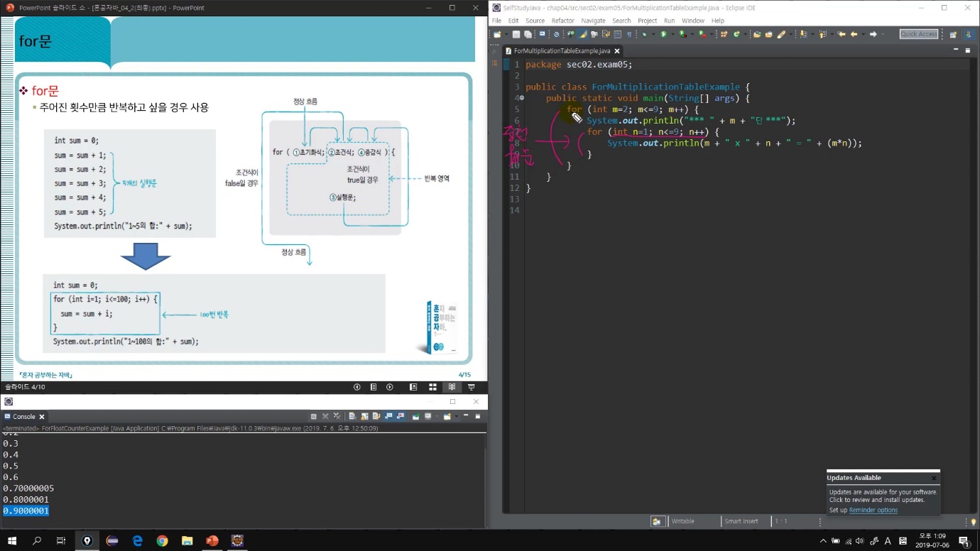Open PowerPoint from the Windows taskbar
This screenshot has height=551, width=980.
(x=212, y=541)
